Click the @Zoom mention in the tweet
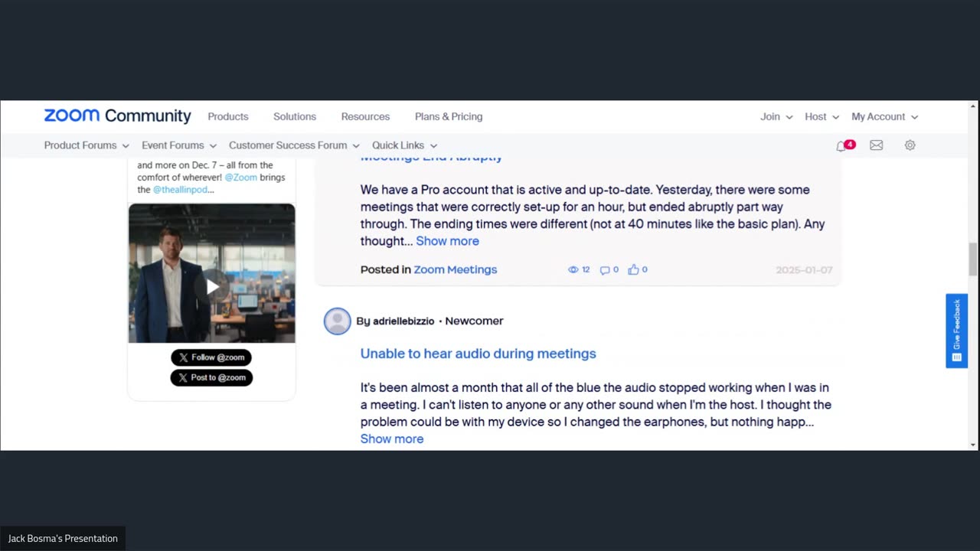This screenshot has height=551, width=980. [240, 178]
